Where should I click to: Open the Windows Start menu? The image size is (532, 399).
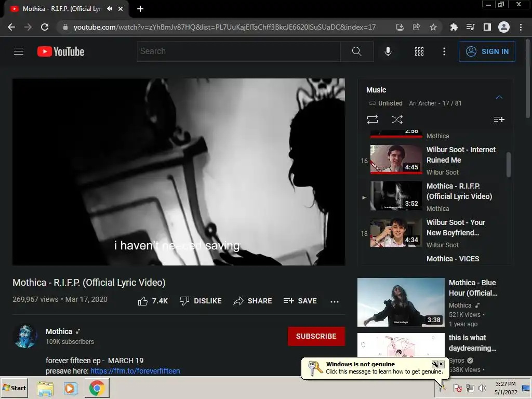[14, 388]
